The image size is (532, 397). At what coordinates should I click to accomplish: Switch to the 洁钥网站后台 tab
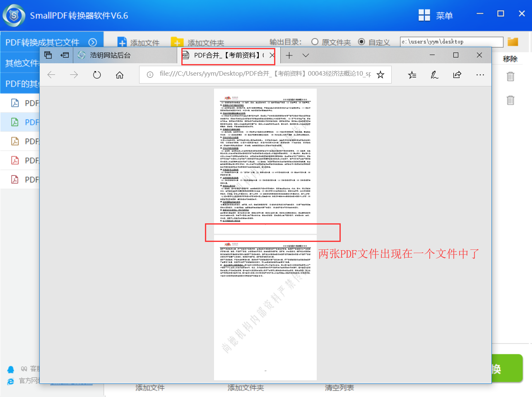[x=125, y=55]
